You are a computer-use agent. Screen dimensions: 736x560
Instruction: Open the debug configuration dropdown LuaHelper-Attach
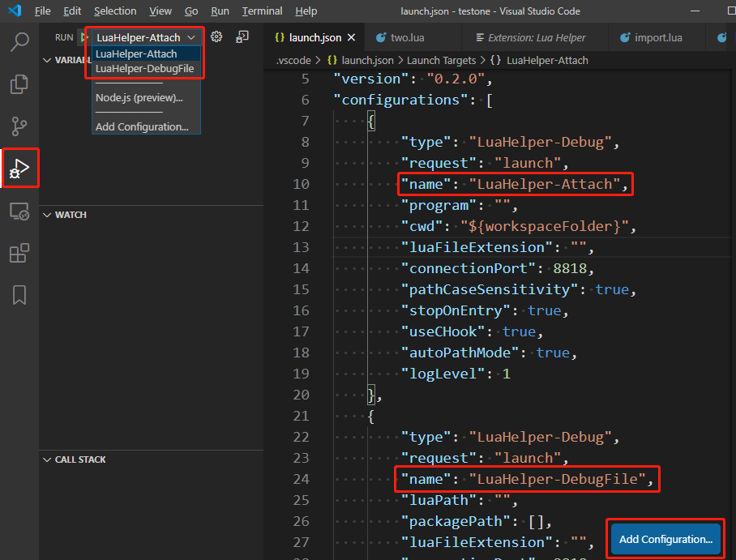(x=146, y=37)
